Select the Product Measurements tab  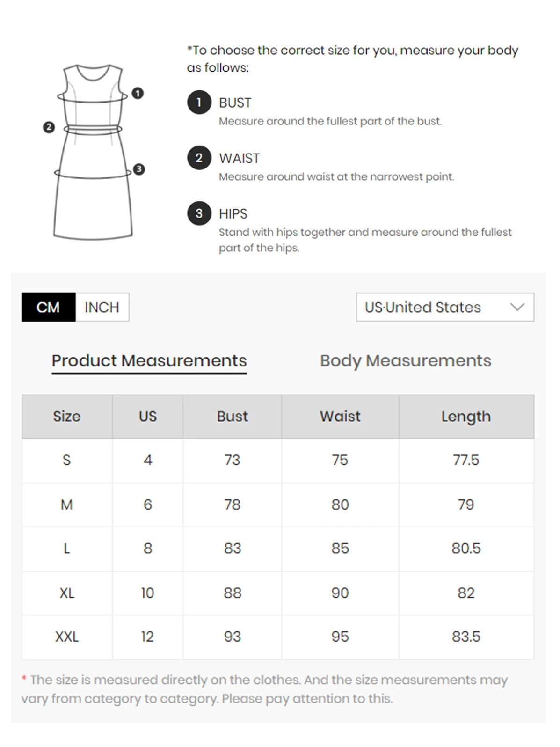click(x=149, y=361)
